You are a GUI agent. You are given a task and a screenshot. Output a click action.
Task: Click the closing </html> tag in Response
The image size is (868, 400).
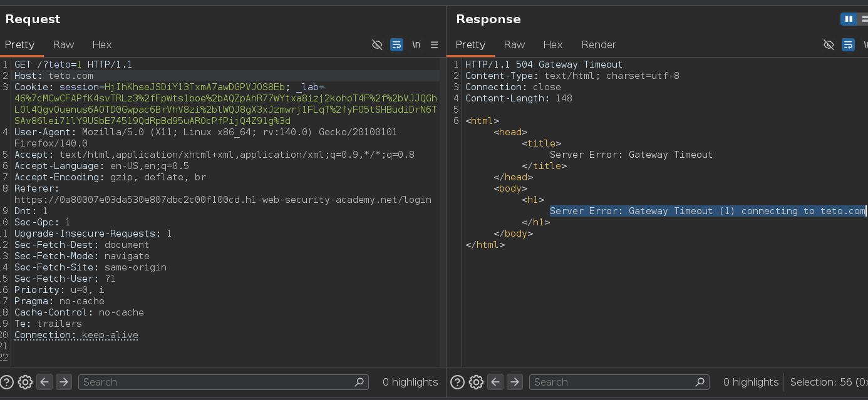(485, 245)
